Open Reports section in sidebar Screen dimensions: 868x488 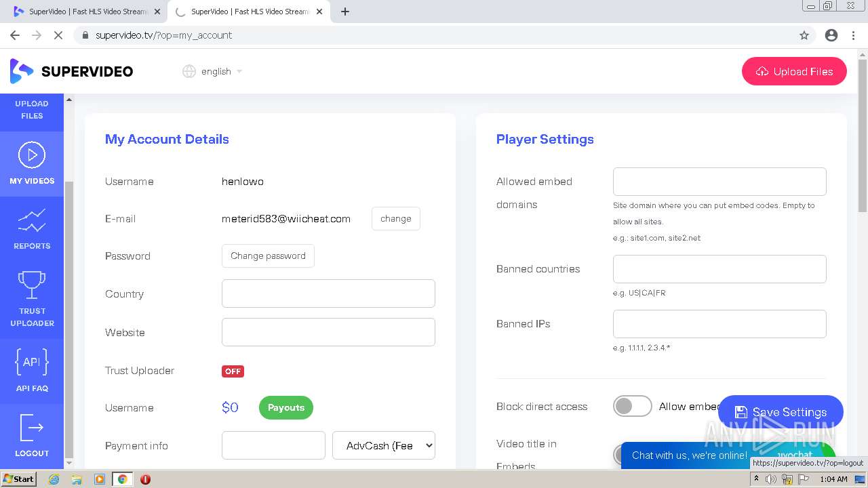tap(32, 229)
